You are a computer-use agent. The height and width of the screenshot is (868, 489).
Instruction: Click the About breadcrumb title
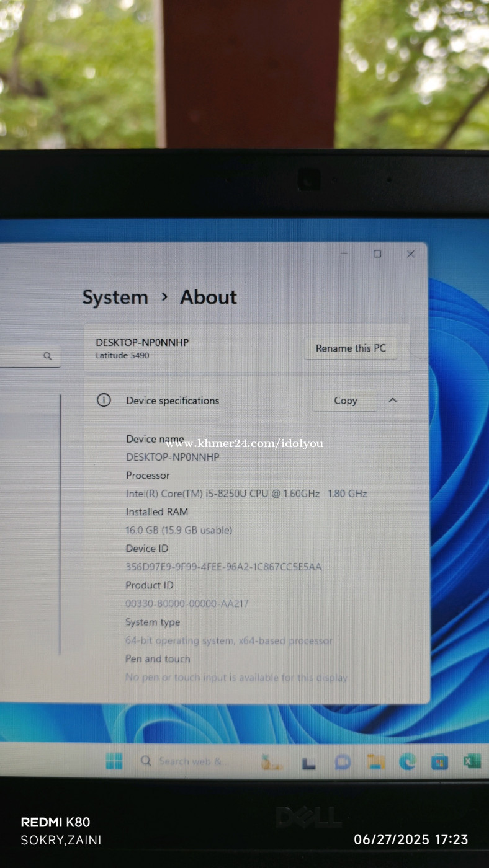point(209,297)
